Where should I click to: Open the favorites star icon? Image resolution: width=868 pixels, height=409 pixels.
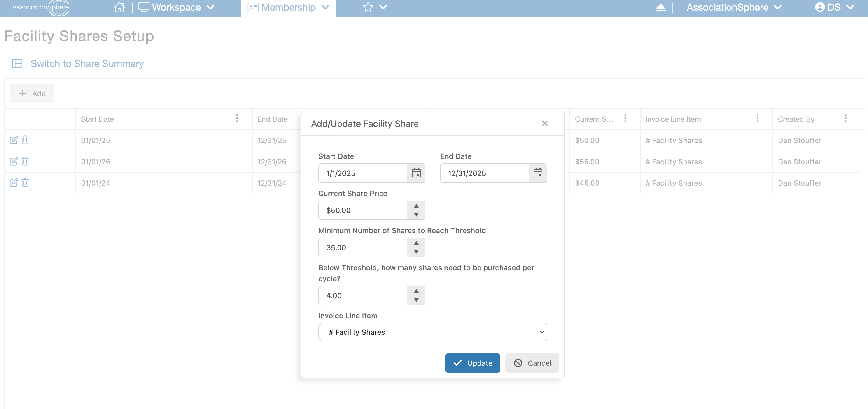tap(368, 7)
